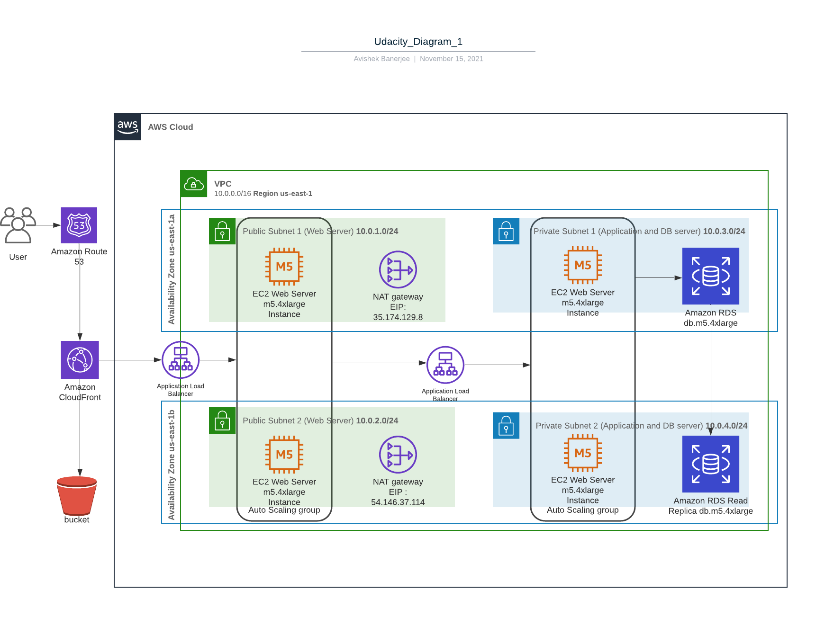Click Public Subnet 1 green lock icon
Screen dimensions: 834x644
[x=222, y=231]
